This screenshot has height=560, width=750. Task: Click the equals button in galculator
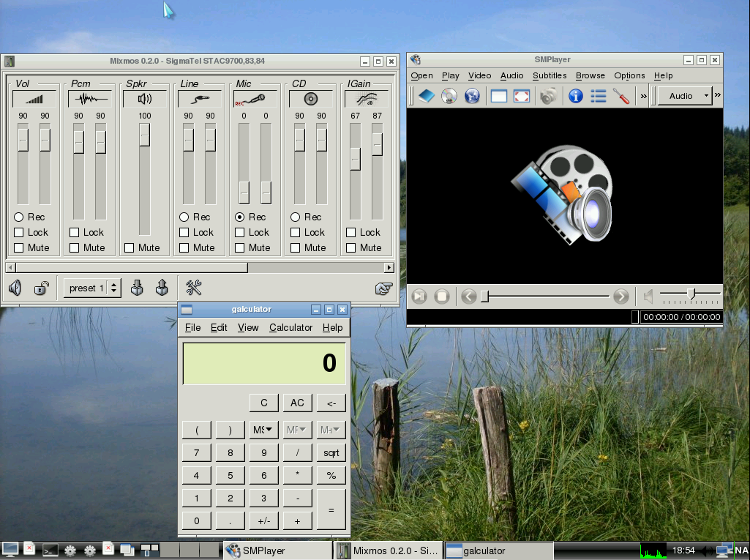(x=331, y=509)
